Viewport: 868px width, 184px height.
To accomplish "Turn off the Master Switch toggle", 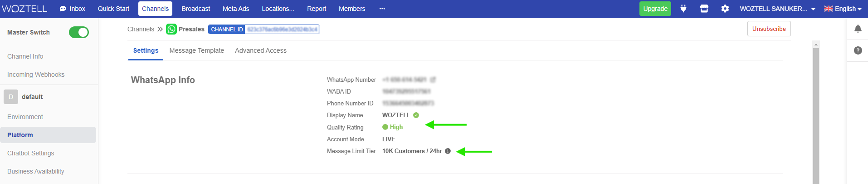I will (x=79, y=32).
